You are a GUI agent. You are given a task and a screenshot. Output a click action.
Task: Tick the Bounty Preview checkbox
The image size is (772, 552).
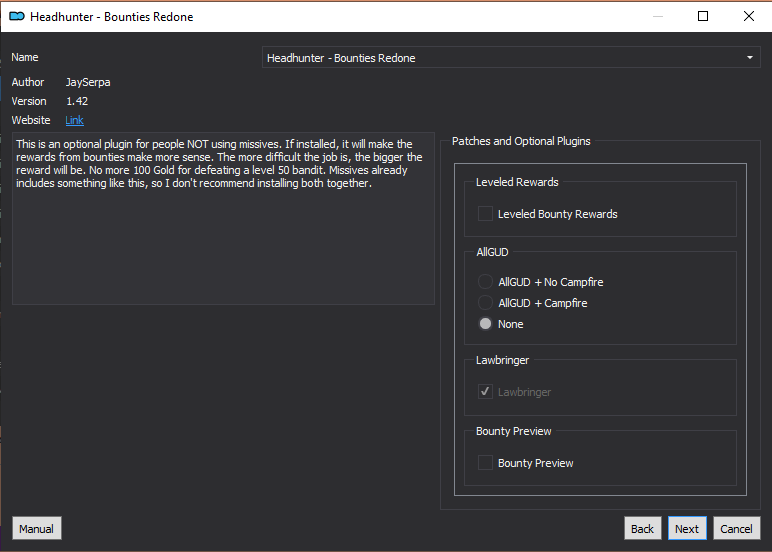(485, 463)
